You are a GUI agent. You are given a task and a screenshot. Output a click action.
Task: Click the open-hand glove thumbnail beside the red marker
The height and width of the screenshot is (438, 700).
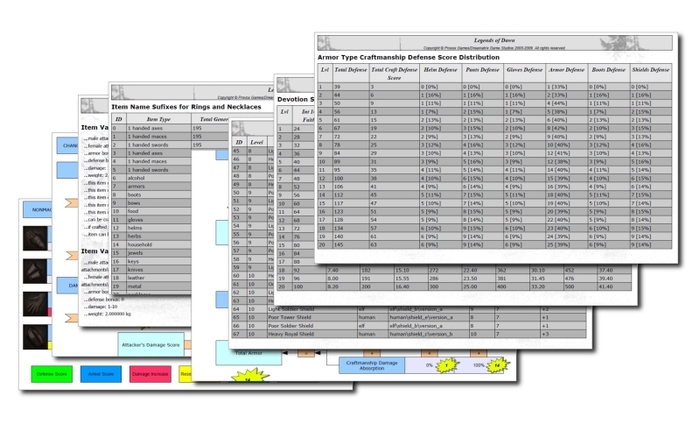point(35,304)
